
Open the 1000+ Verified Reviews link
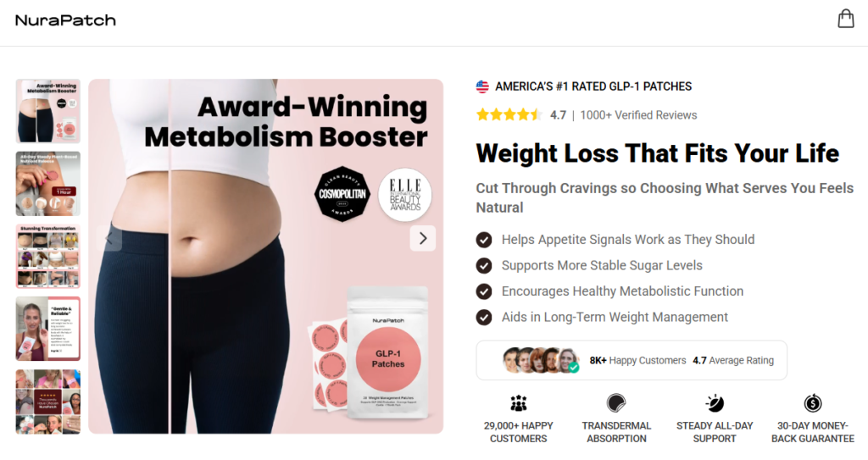[638, 115]
